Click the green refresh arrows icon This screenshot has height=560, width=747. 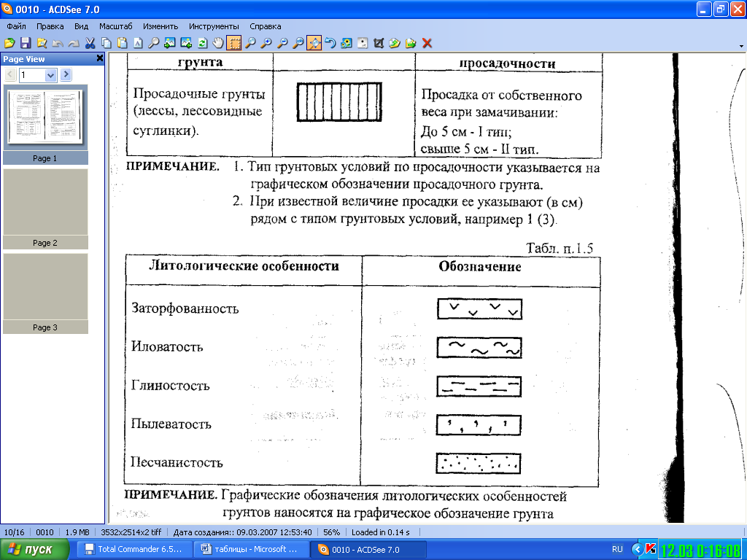coord(202,43)
